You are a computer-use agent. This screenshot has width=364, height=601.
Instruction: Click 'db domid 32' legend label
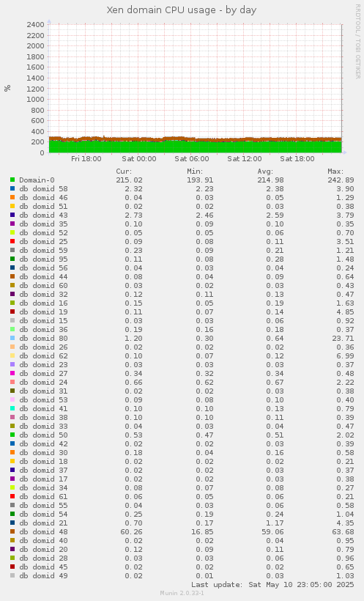click(x=43, y=295)
